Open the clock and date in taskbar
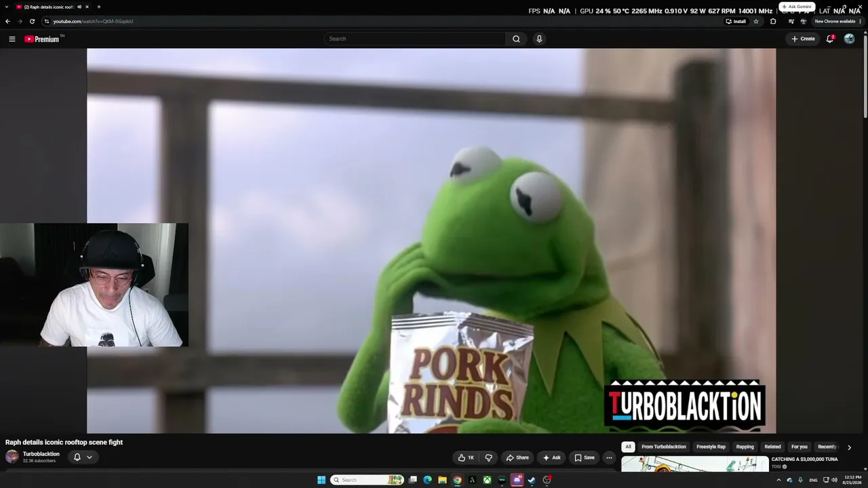 (852, 480)
